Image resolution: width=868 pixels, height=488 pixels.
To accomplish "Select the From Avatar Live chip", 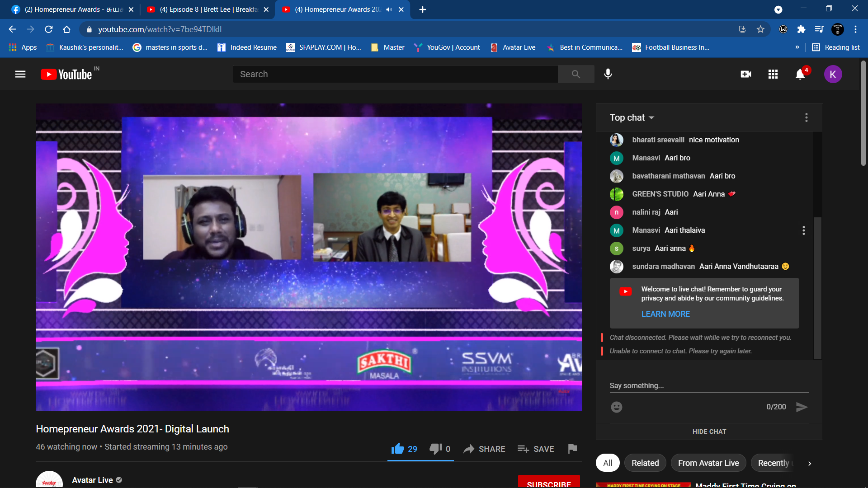I will [x=708, y=463].
